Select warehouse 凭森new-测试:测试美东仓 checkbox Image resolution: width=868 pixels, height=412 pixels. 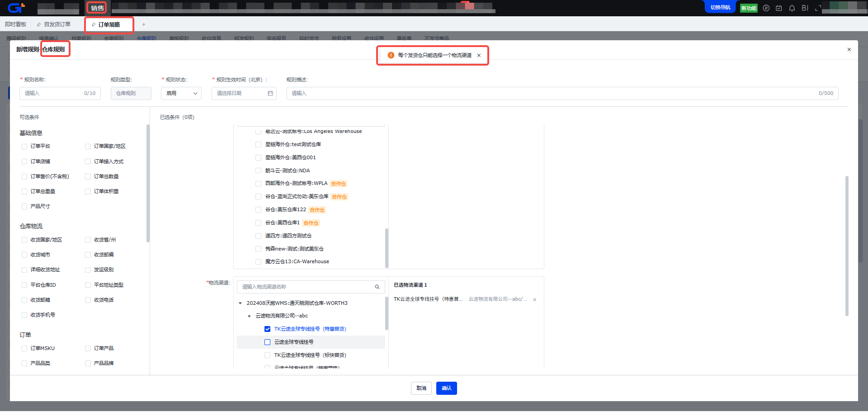(258, 249)
